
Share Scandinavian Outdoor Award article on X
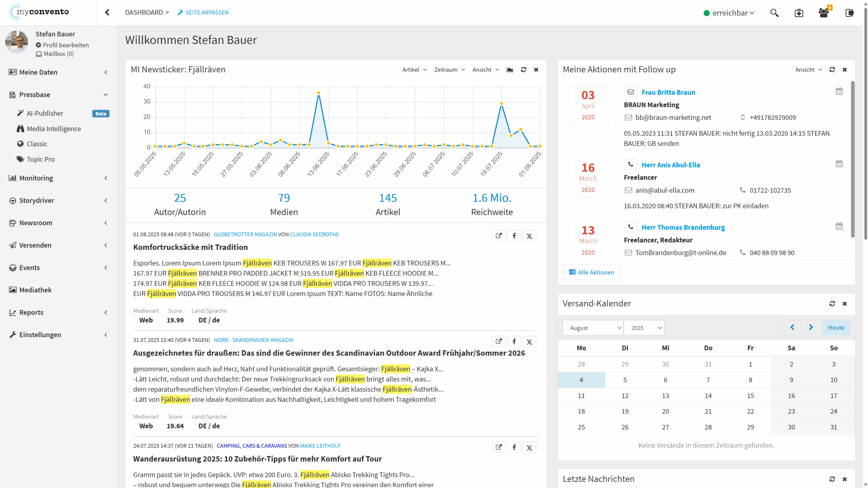(x=529, y=341)
